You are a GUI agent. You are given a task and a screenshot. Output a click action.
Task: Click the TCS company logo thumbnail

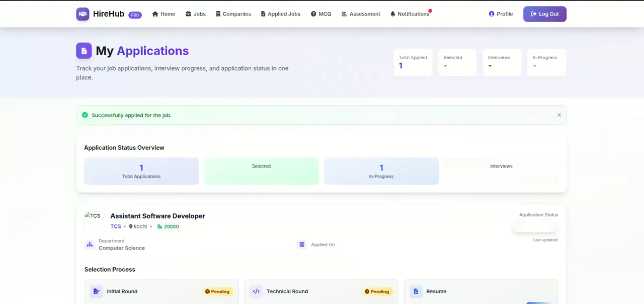[95, 222]
